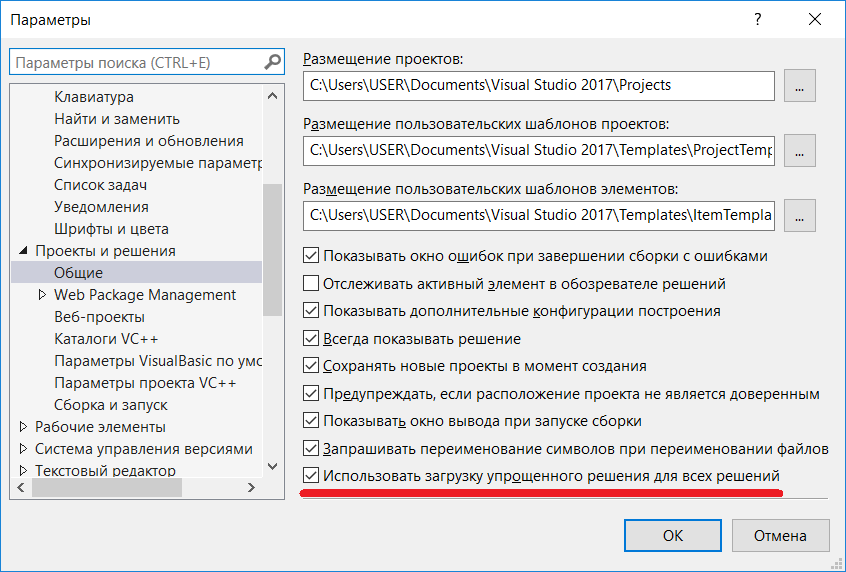Select 'Сборка и запуск' settings page

(x=111, y=405)
